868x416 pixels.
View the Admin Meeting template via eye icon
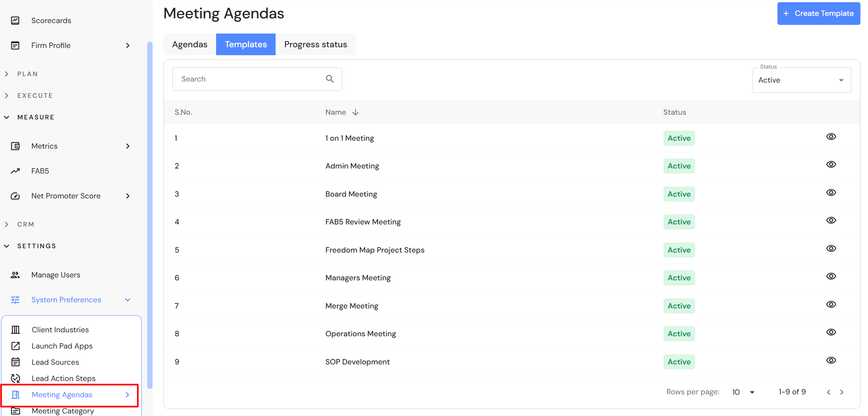[831, 165]
